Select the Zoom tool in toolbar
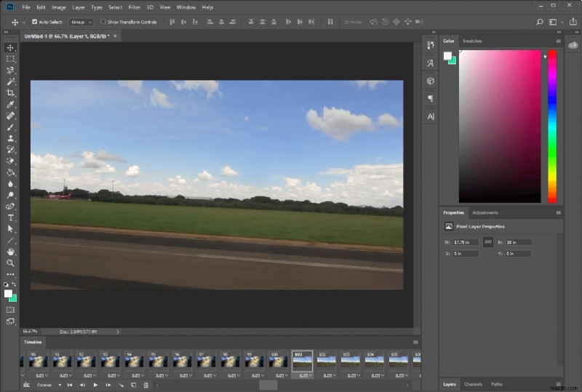The height and width of the screenshot is (392, 582). pyautogui.click(x=10, y=263)
